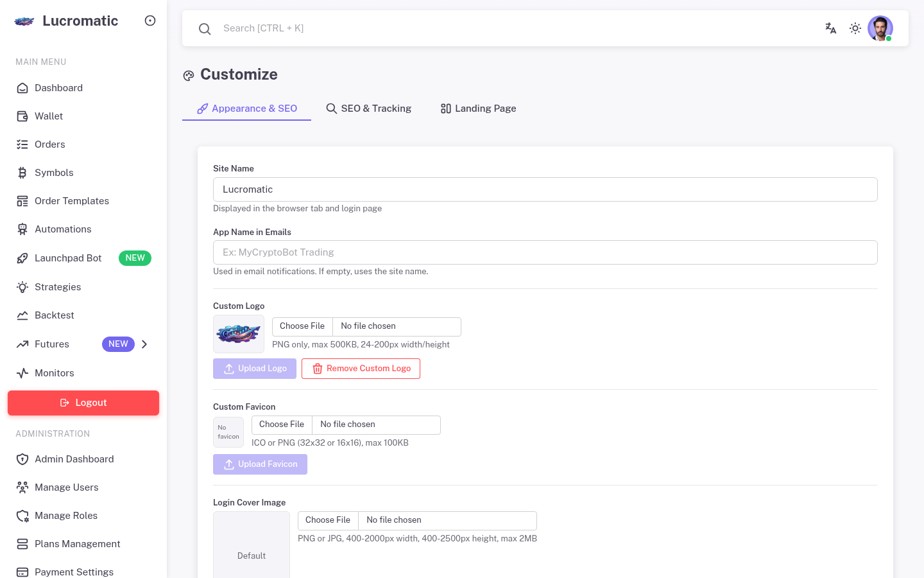Open the user profile avatar menu

(x=880, y=28)
